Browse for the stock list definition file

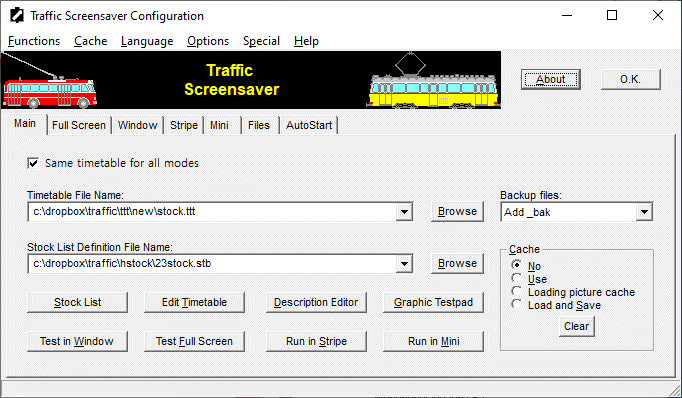tap(457, 264)
